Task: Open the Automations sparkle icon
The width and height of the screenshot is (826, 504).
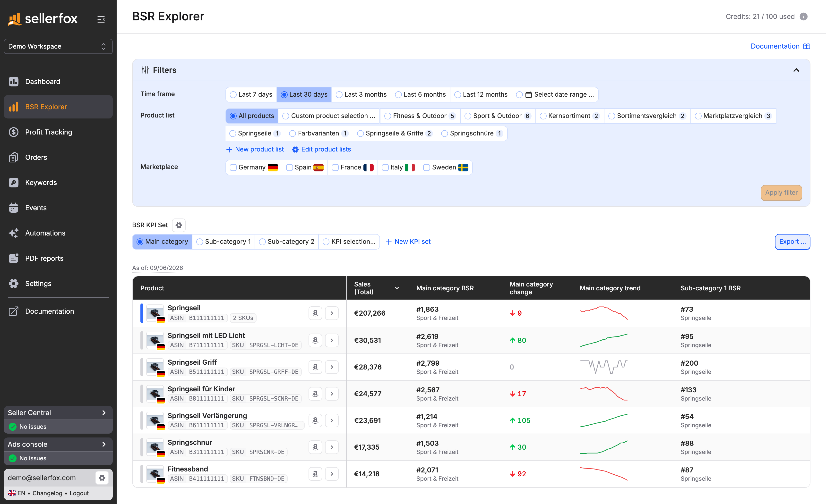Action: point(13,233)
